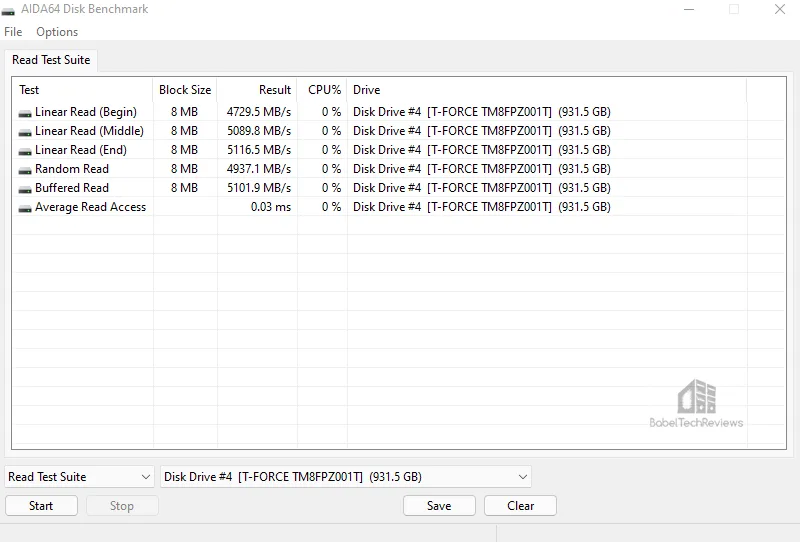Click the AIDA64 Disk Benchmark title bar icon
This screenshot has width=800, height=542.
(8, 11)
